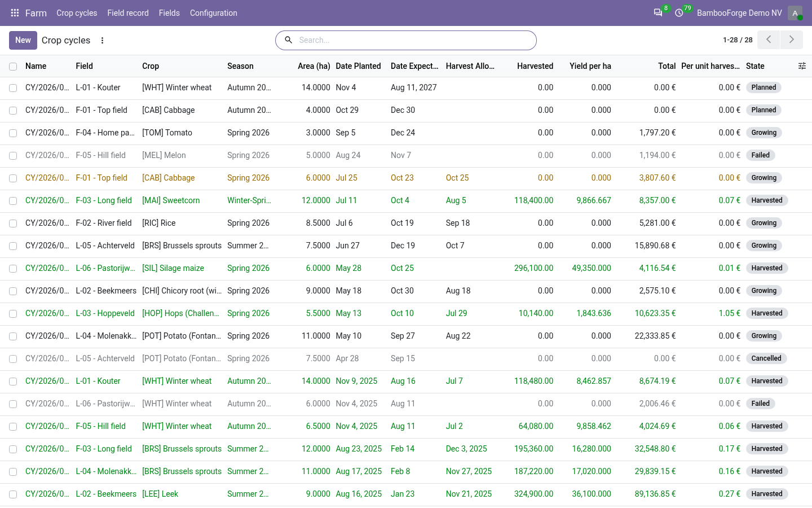Viewport: 812px width, 508px height.
Task: Click the Winter-Spri... season cell
Action: [x=249, y=200]
